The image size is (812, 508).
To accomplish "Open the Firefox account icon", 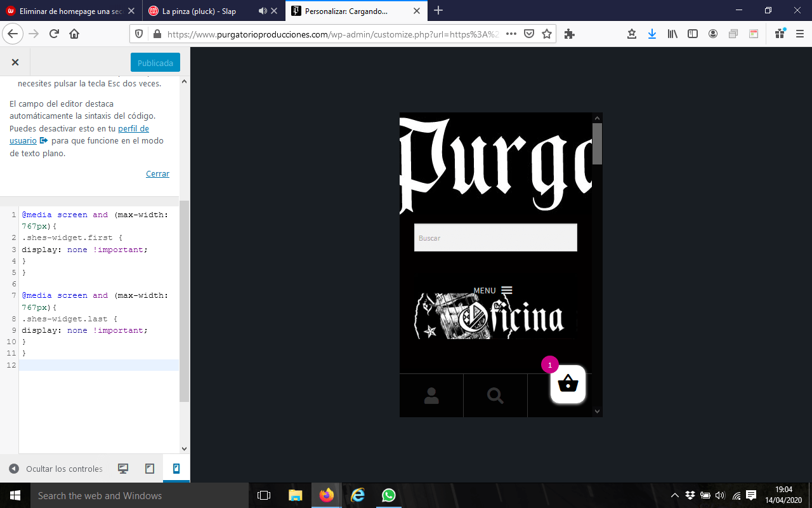I will (713, 34).
